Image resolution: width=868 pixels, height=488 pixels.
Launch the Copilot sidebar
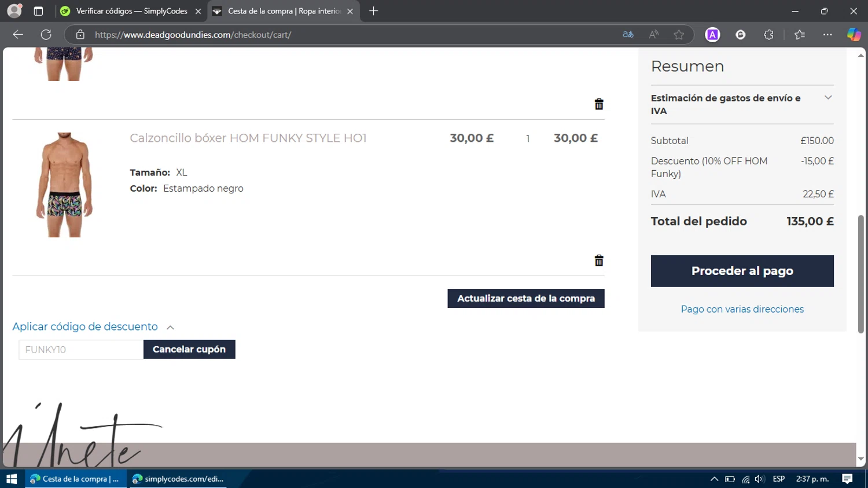[x=854, y=35]
